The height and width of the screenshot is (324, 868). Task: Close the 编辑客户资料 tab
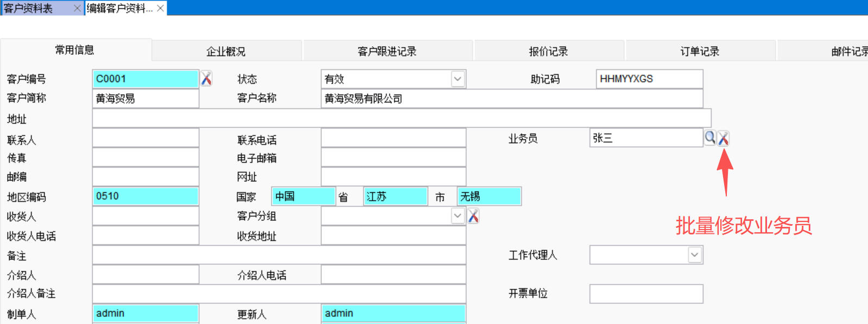pyautogui.click(x=160, y=8)
